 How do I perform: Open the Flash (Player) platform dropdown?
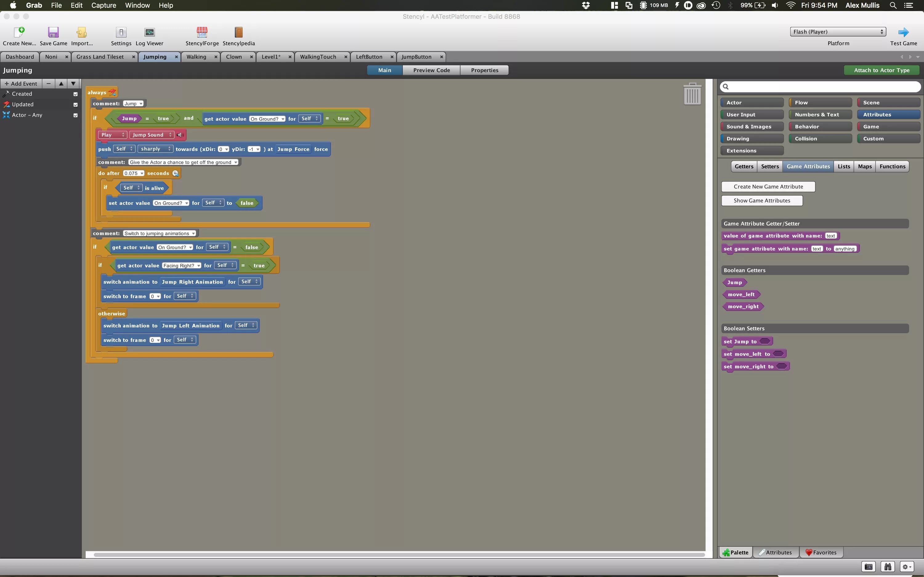point(838,32)
